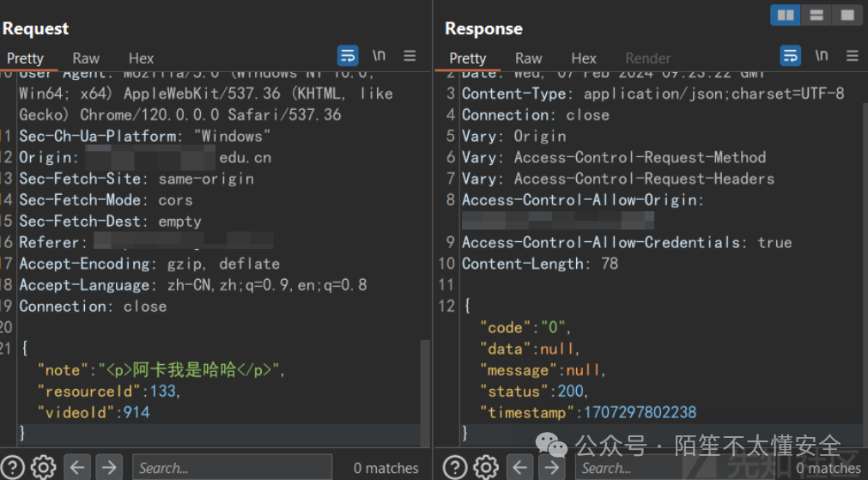The height and width of the screenshot is (480, 868).
Task: Open help icon below Request panel
Action: click(12, 468)
